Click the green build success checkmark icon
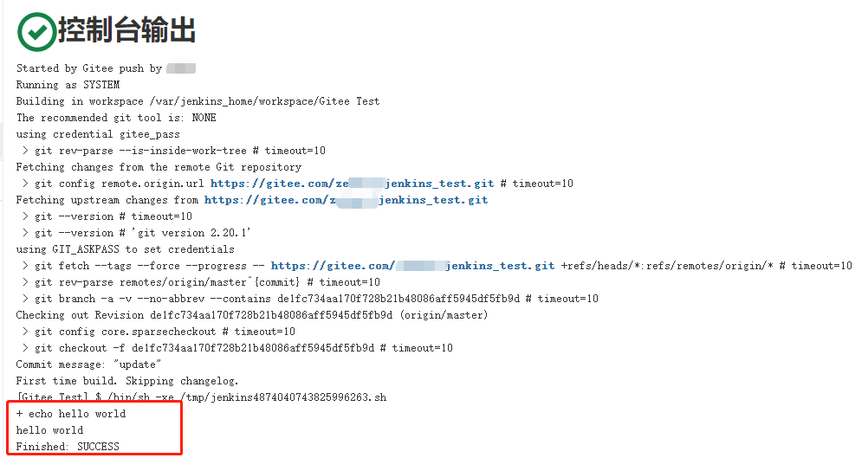Screen dimensions: 868x458 pos(36,31)
